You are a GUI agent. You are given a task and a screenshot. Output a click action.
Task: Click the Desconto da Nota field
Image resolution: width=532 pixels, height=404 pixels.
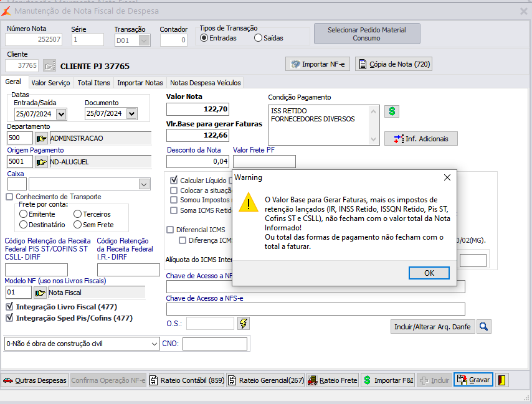197,162
